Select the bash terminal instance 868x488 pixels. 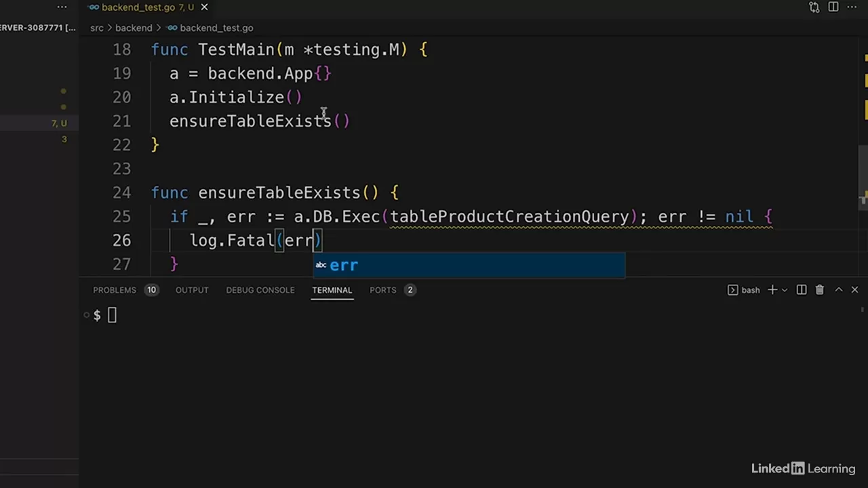click(744, 290)
